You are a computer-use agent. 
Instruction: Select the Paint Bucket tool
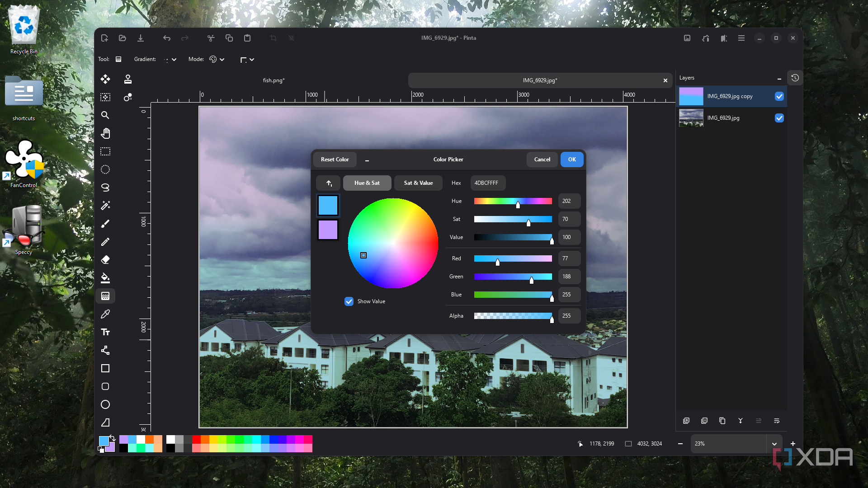[x=105, y=278]
